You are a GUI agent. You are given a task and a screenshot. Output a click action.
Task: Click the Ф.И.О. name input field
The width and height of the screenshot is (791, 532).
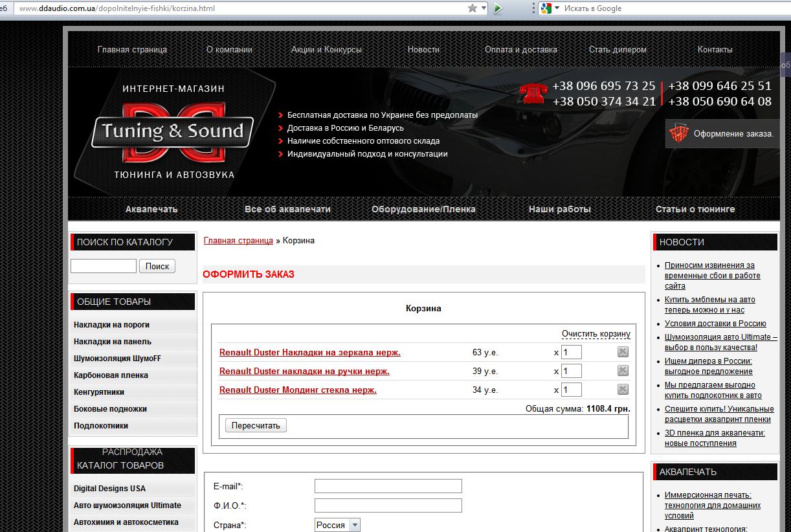pos(388,505)
